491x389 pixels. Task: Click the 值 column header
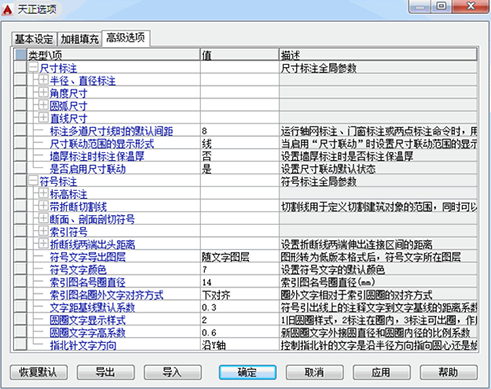(x=240, y=55)
